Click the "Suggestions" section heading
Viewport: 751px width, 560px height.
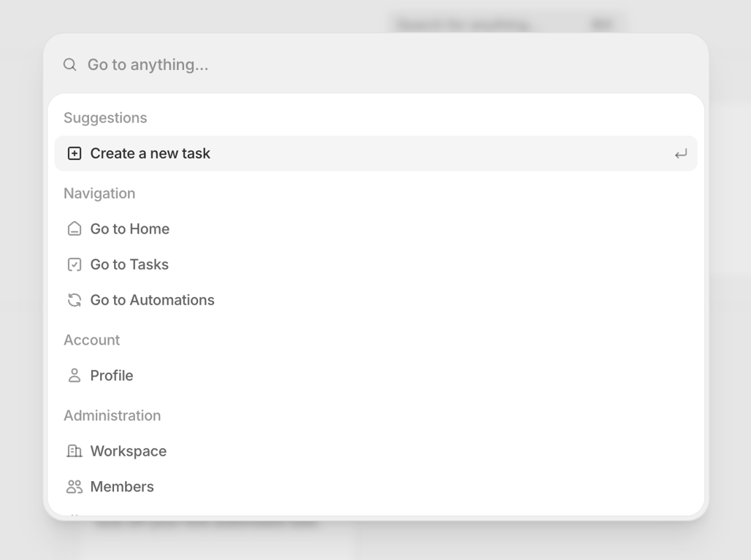(x=105, y=118)
